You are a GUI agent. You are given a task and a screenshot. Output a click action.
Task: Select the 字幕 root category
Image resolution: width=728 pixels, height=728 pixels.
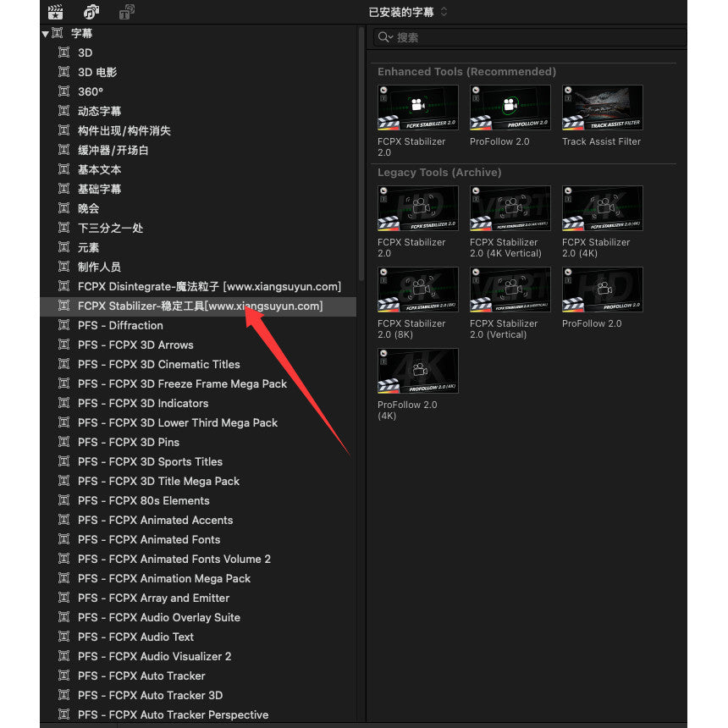click(x=198, y=33)
